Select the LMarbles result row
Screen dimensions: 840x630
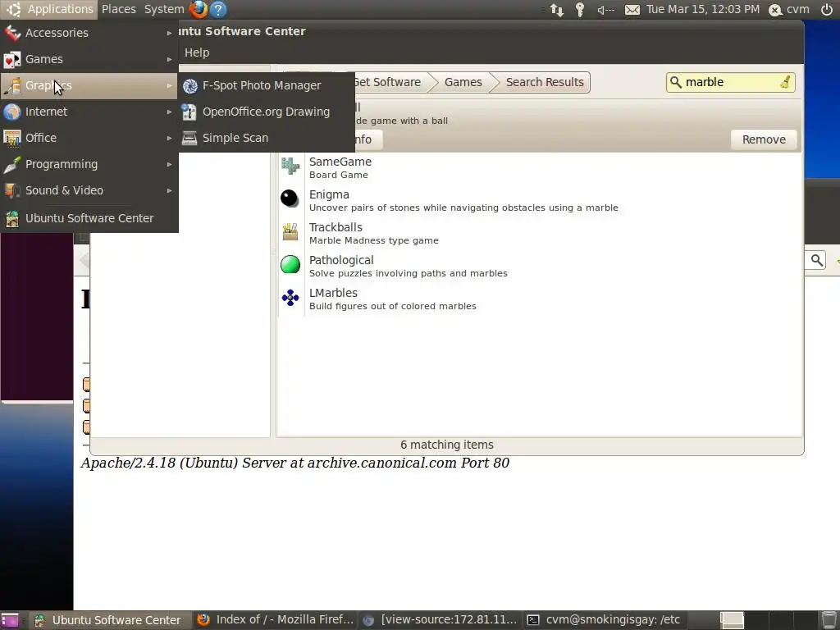pyautogui.click(x=540, y=299)
